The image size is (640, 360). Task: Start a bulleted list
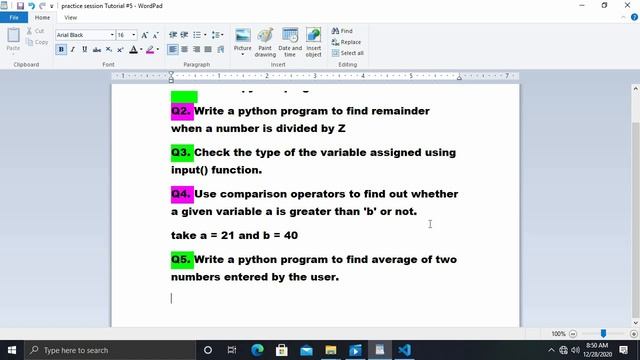point(197,35)
